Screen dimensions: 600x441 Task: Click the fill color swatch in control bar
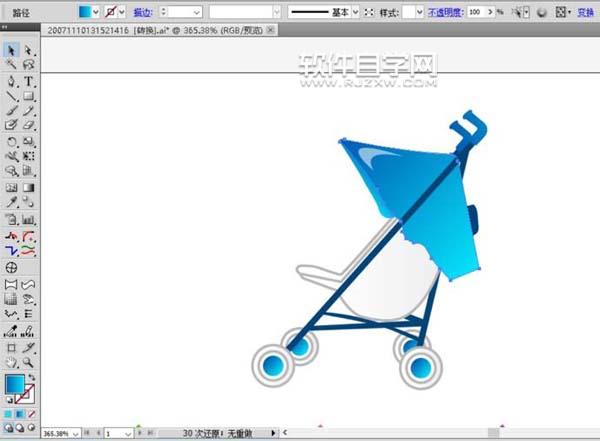pyautogui.click(x=85, y=12)
